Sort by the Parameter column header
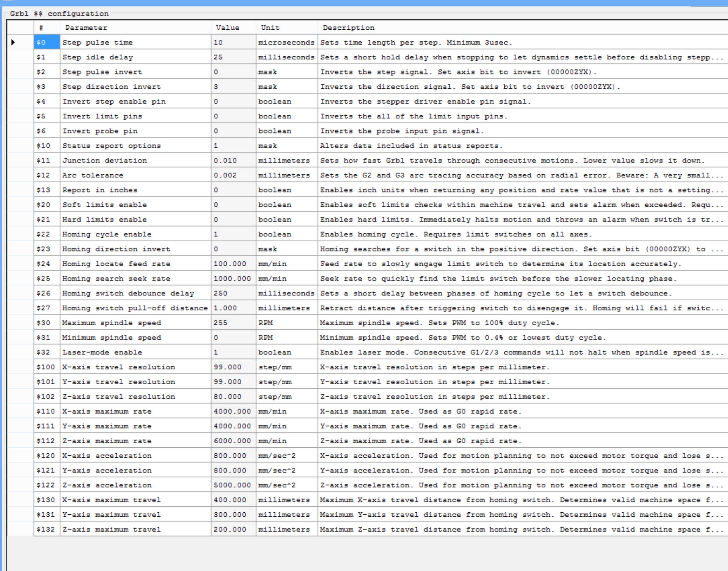 pyautogui.click(x=136, y=28)
